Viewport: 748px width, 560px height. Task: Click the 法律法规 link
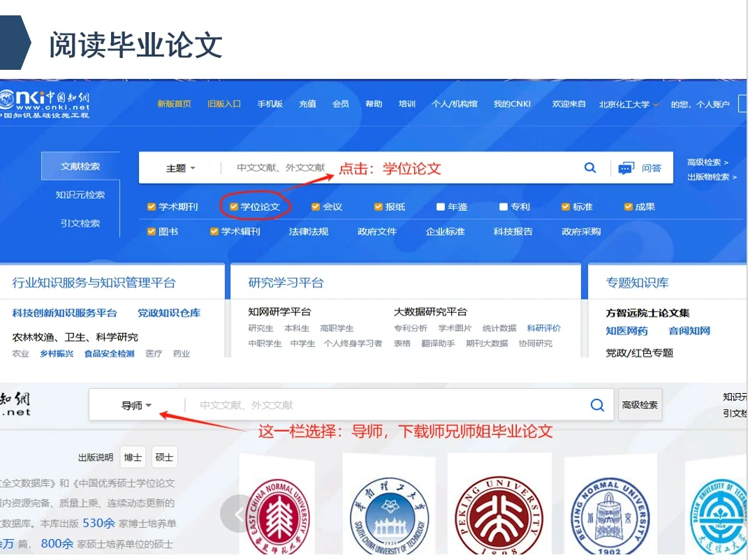coord(309,231)
